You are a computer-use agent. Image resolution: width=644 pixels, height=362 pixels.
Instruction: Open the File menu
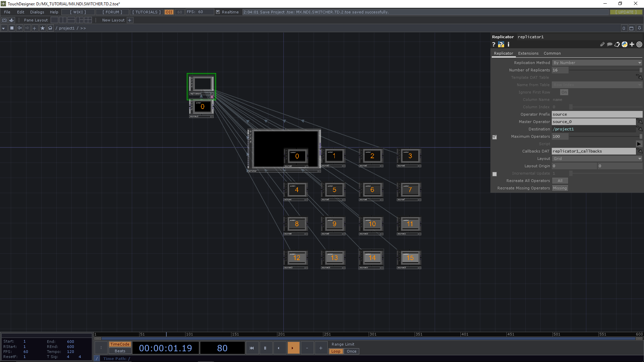click(7, 12)
